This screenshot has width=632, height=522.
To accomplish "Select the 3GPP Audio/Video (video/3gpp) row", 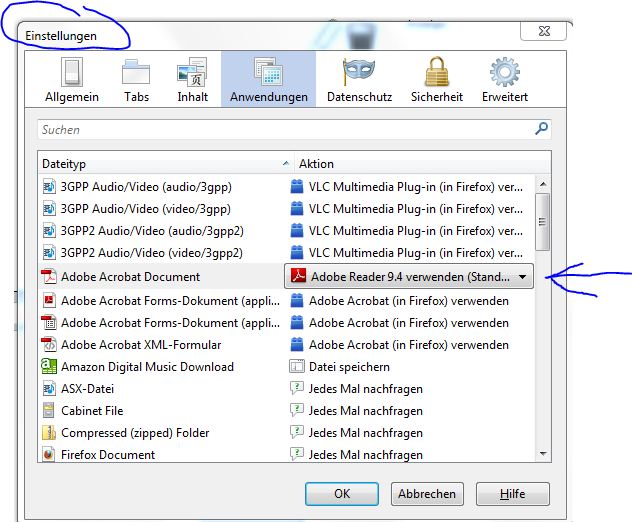I will pyautogui.click(x=286, y=209).
